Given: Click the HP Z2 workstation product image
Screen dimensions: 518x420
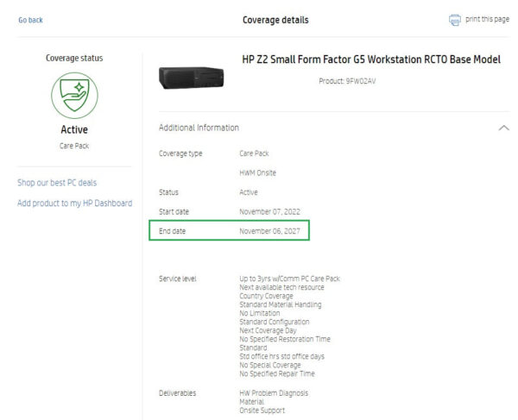Looking at the screenshot, I should point(192,78).
